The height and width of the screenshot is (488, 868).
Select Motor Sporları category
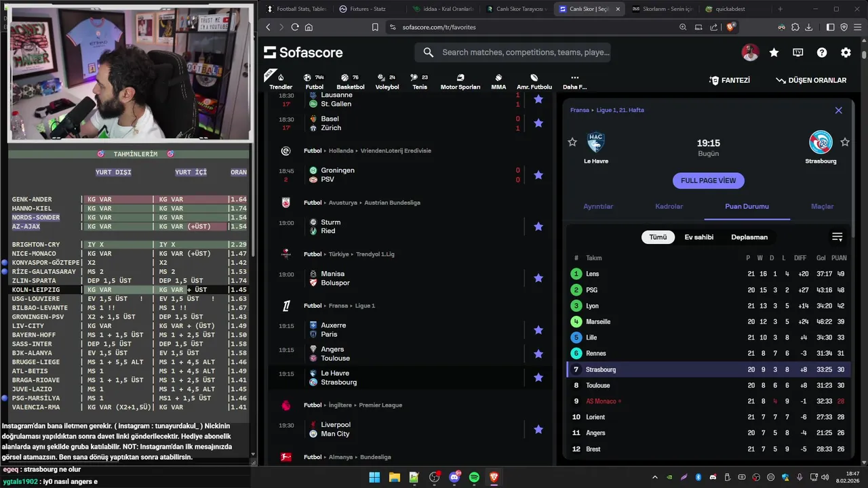tap(460, 81)
